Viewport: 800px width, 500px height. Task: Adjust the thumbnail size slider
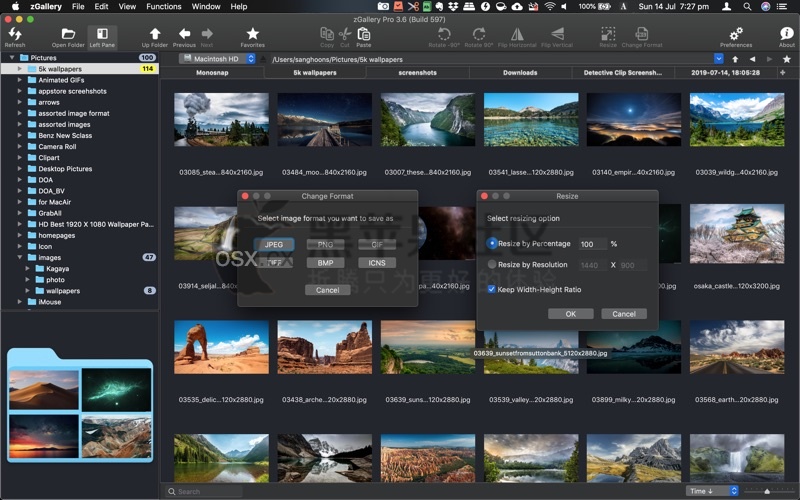point(767,491)
